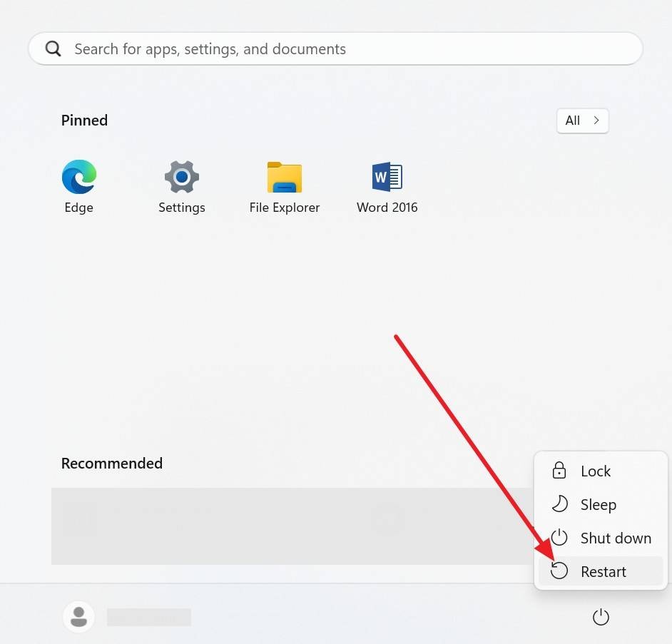Click the magnifying glass search icon

[x=53, y=48]
